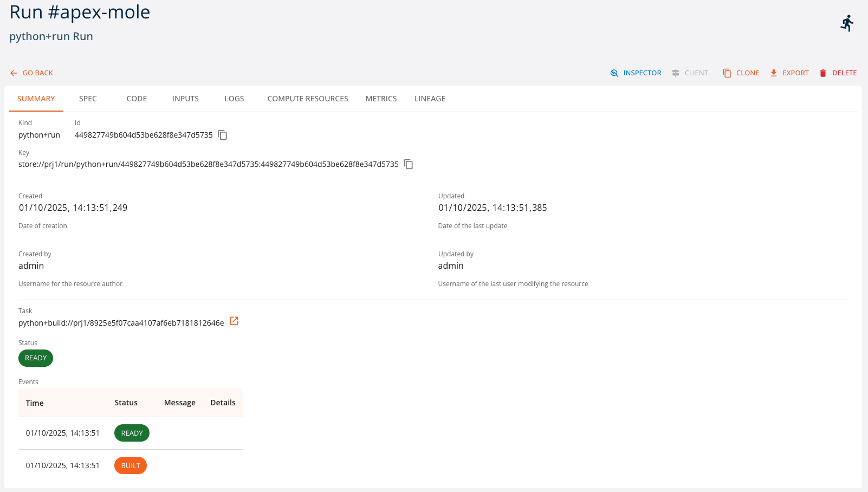This screenshot has width=868, height=492.
Task: Click the Inspector magnifier icon
Action: click(x=614, y=73)
